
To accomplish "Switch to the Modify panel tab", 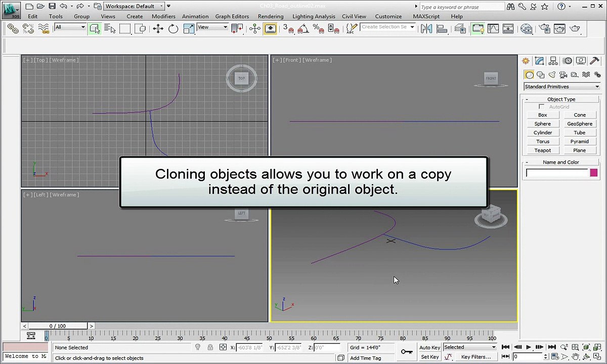I will [x=540, y=61].
